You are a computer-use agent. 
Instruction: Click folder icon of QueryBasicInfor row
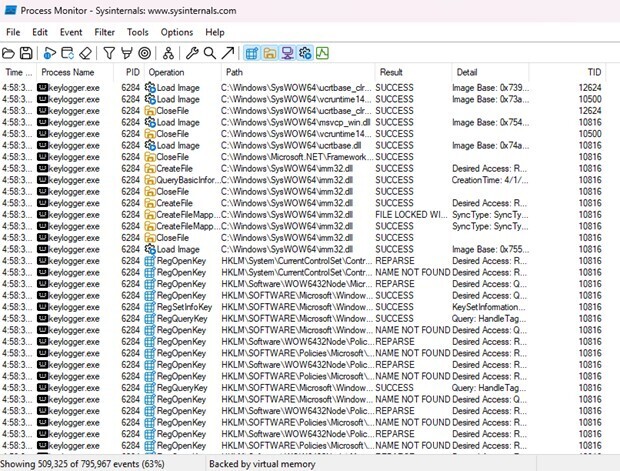[150, 180]
